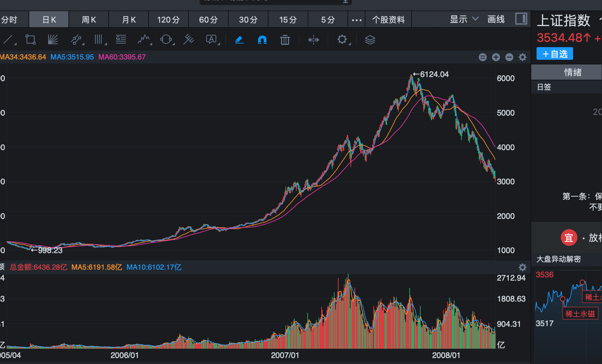
Task: Toggle the right side panel layout
Action: (521, 19)
